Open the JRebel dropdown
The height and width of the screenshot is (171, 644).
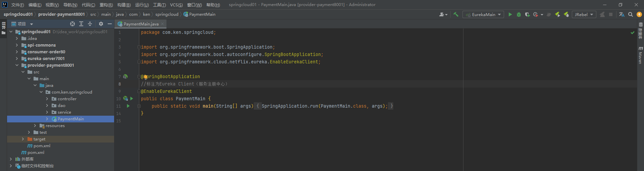tap(584, 14)
